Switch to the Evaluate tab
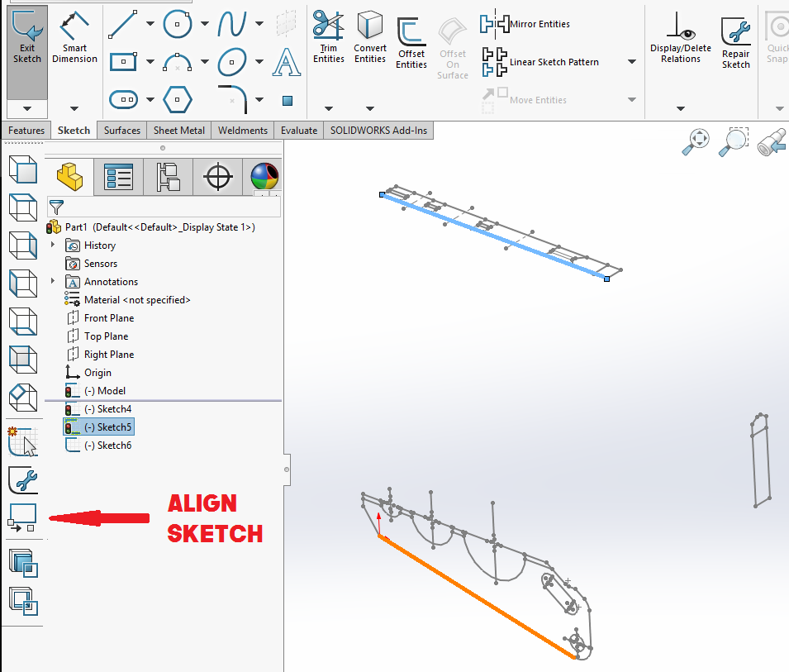 point(299,131)
